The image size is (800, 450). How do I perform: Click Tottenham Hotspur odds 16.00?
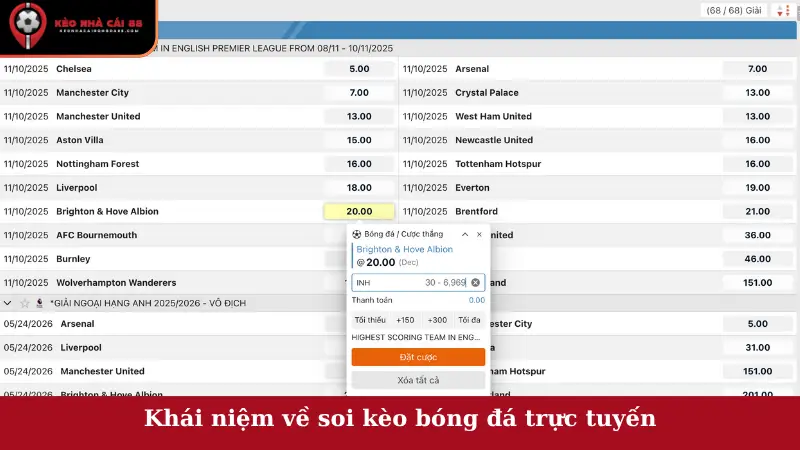pos(758,164)
